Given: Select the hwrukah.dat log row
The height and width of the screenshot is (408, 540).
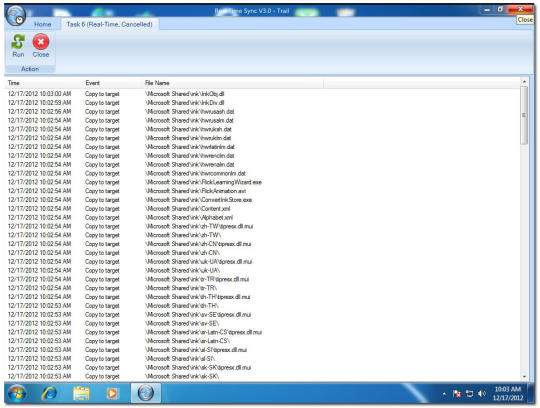Looking at the screenshot, I should tap(263, 129).
